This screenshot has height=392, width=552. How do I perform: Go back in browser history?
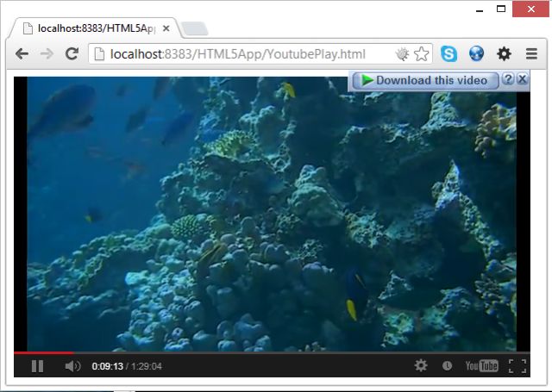(22, 53)
